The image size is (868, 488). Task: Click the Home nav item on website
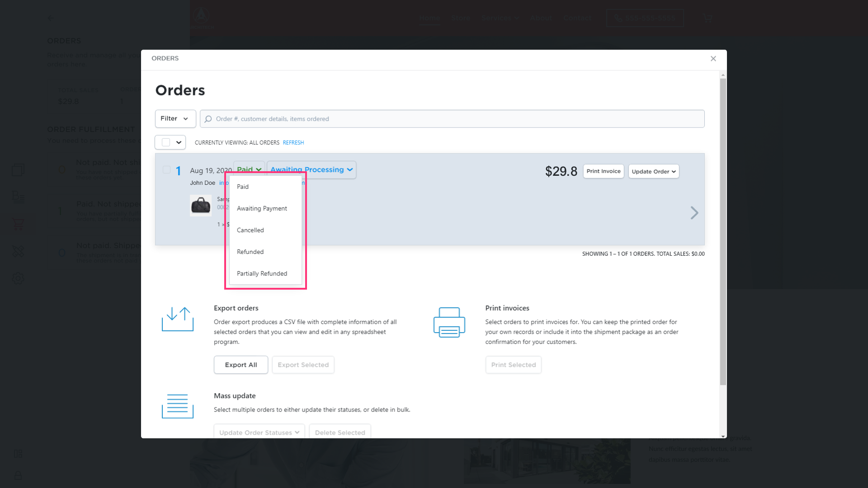click(x=429, y=18)
